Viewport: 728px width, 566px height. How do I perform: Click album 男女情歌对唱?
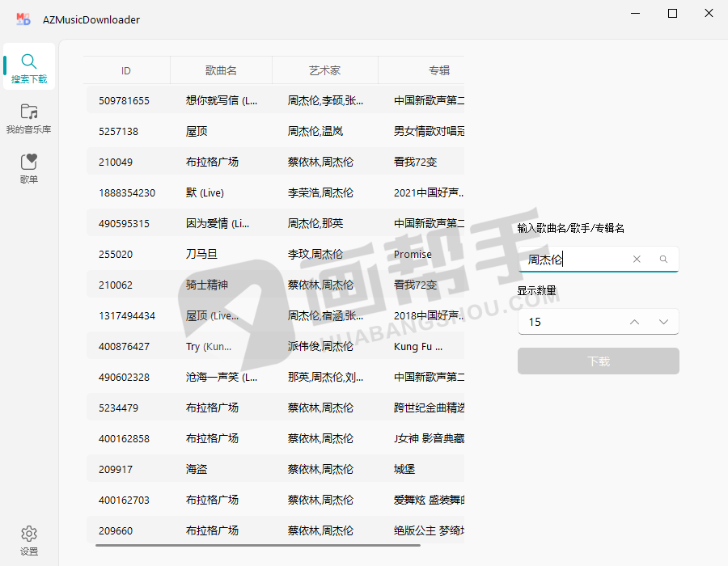429,131
